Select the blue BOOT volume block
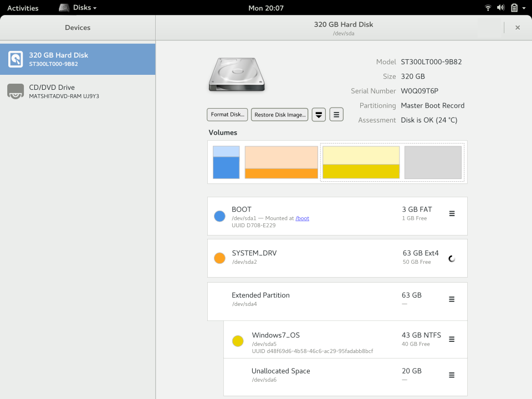This screenshot has height=399, width=532. (226, 162)
